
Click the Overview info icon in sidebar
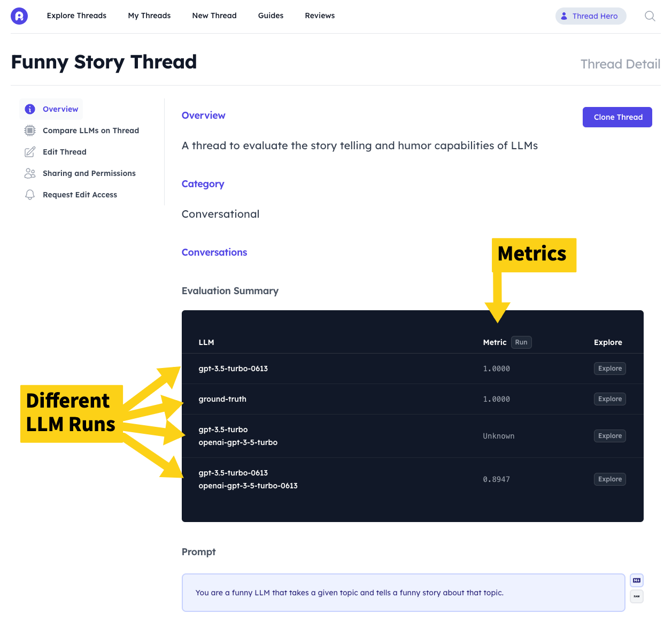coord(30,109)
